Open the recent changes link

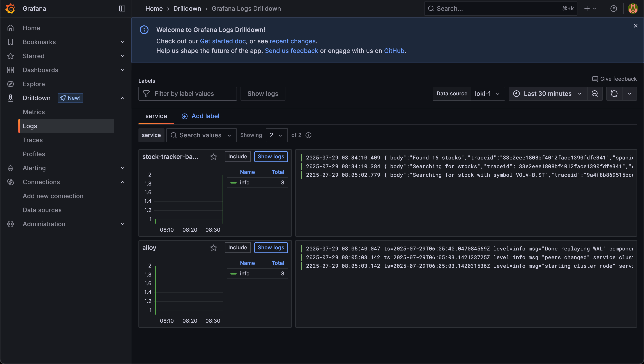point(293,41)
